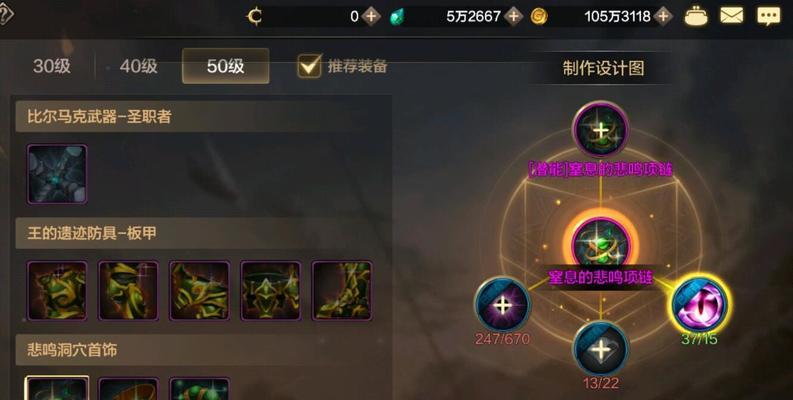Add green gems with plus button
Image resolution: width=793 pixels, height=400 pixels.
coord(513,16)
